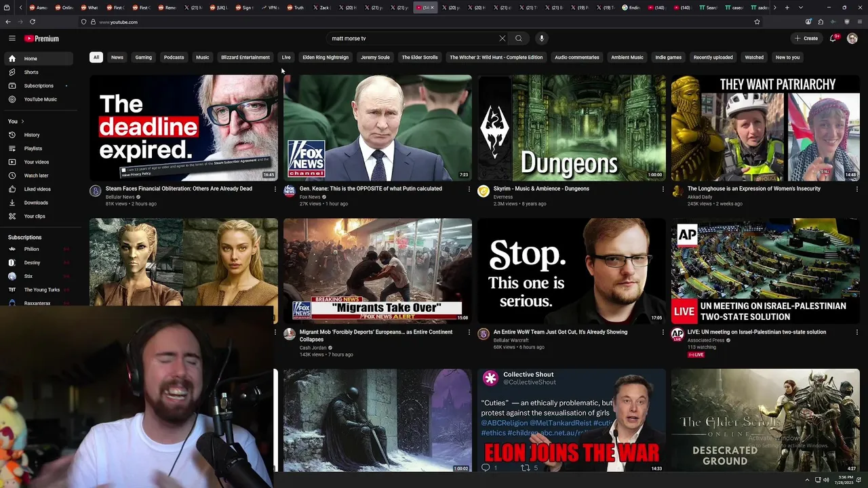The image size is (868, 488).
Task: Open the YouTube hamburger guide menu
Action: pyautogui.click(x=12, y=39)
